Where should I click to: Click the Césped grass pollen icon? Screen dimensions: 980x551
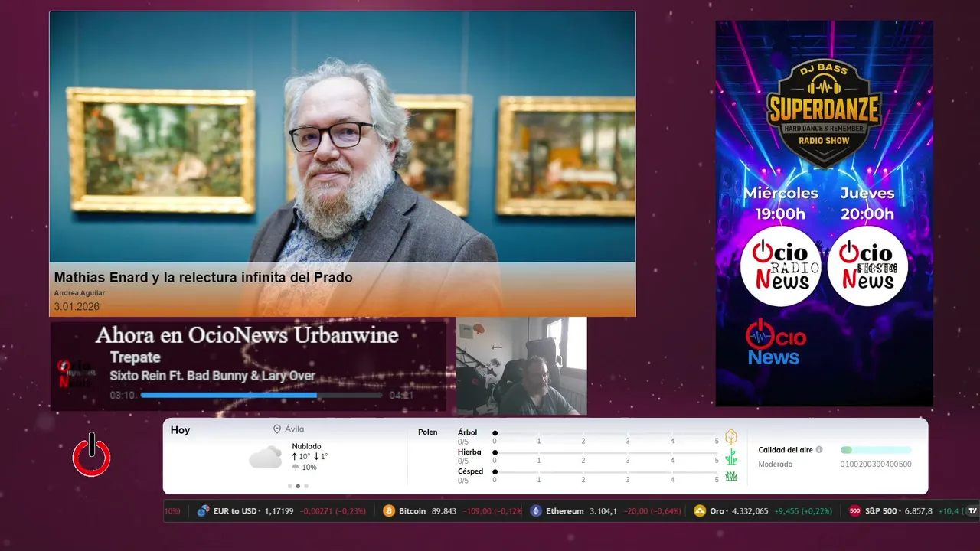pyautogui.click(x=731, y=476)
